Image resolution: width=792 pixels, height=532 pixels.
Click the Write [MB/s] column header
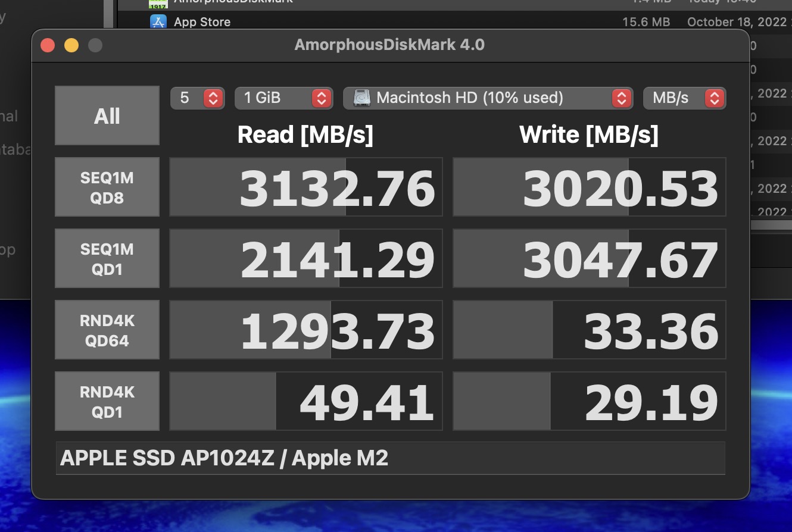[x=589, y=135]
